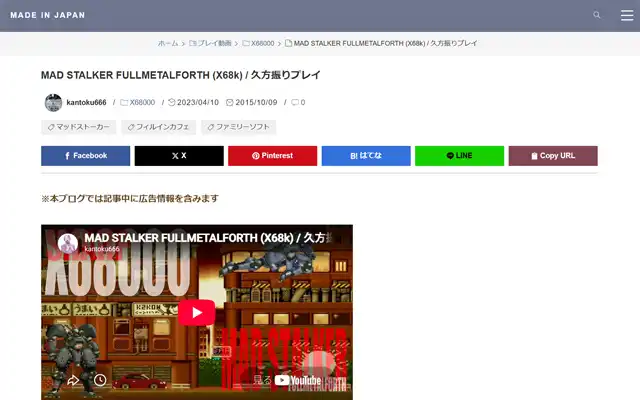Click the share arrow in video player
This screenshot has width=640, height=400.
click(x=73, y=380)
